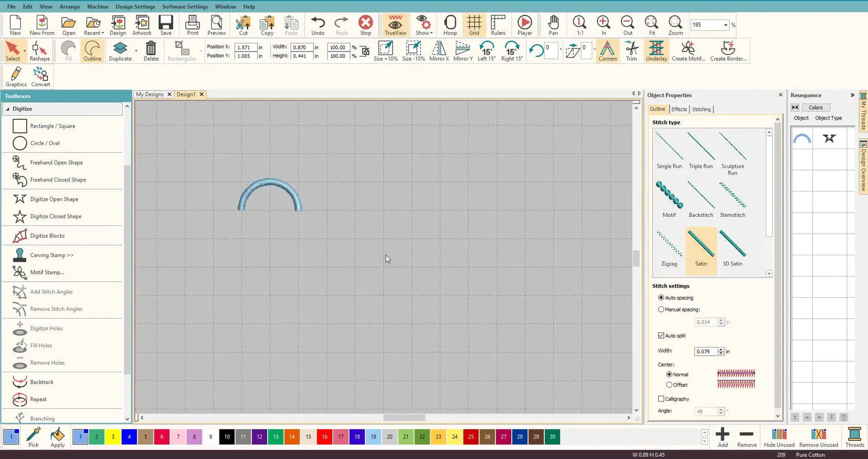Open the Artwork tool
The width and height of the screenshot is (868, 459).
click(142, 25)
